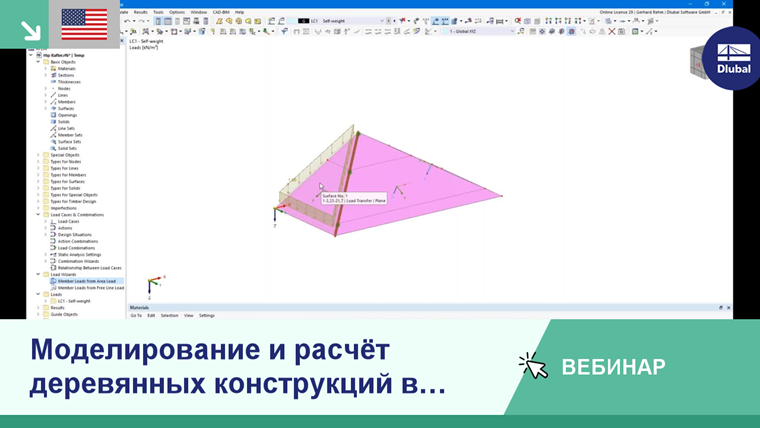Click the Sections icon in the navigator tree

[x=53, y=76]
